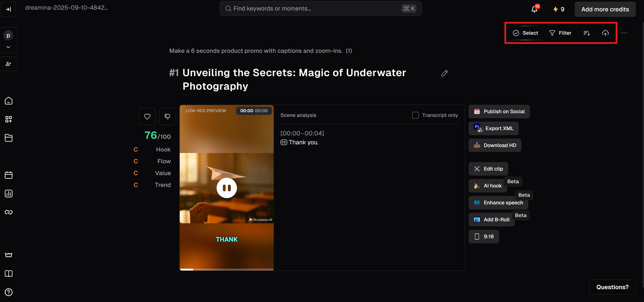Viewport: 644px width, 302px height.
Task: Click the video progress bar
Action: tap(226, 269)
